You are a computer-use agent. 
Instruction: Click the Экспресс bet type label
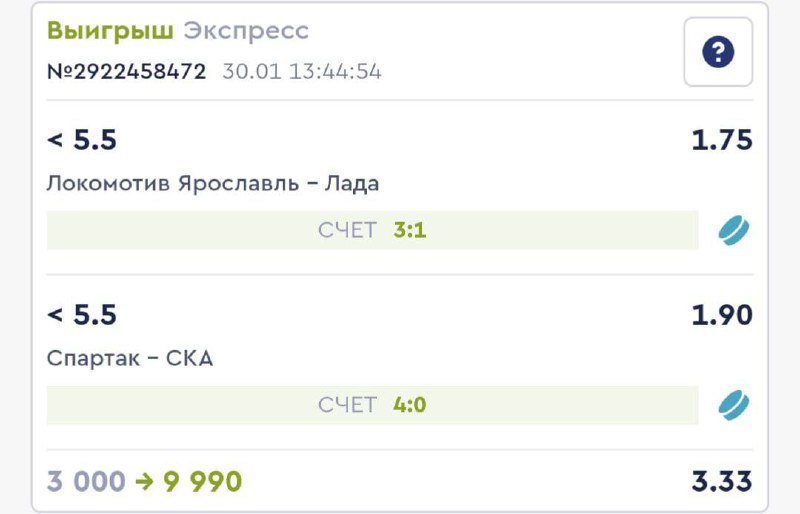click(246, 30)
